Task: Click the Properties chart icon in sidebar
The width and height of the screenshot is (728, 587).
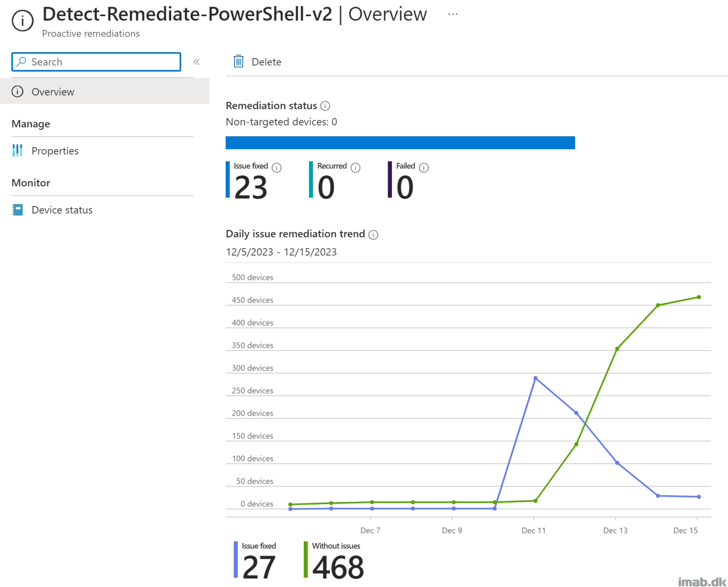Action: tap(18, 150)
